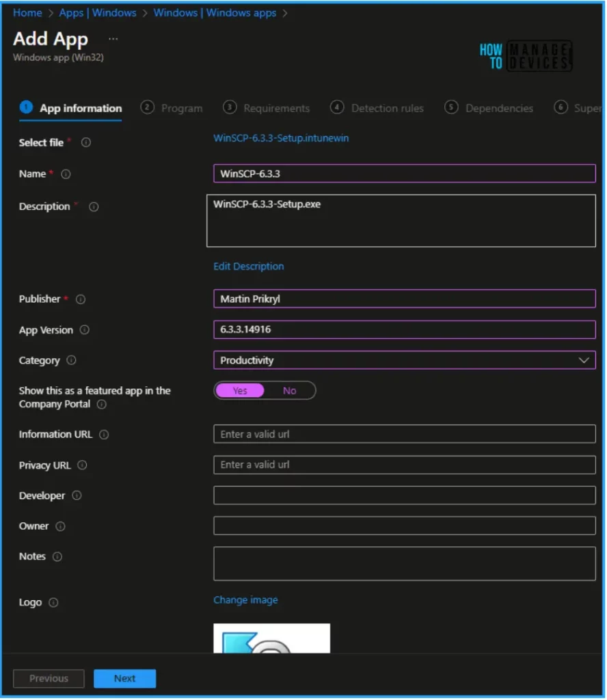
Task: Open the Apps | Windows breadcrumb
Action: pos(98,13)
